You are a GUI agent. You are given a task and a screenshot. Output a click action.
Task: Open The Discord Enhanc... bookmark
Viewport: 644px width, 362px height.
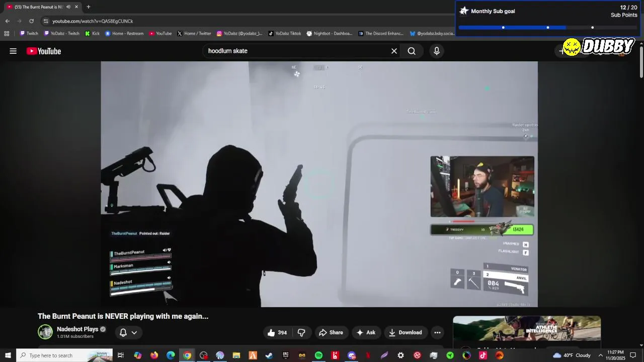click(x=381, y=34)
